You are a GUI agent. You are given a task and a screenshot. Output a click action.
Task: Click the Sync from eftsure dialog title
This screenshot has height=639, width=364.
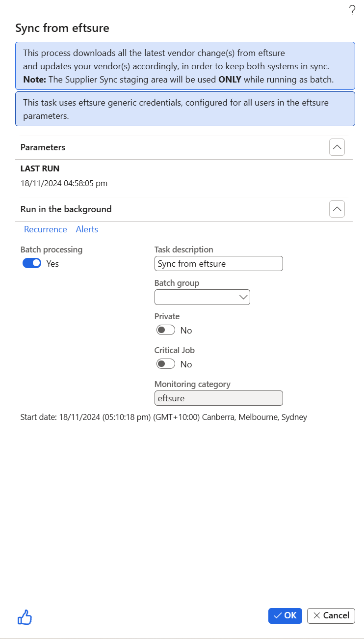point(62,28)
